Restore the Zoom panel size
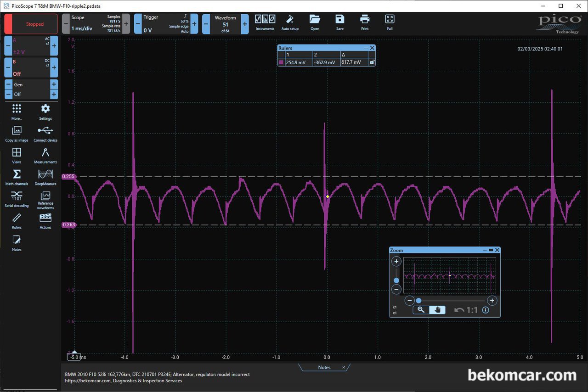 click(x=491, y=250)
